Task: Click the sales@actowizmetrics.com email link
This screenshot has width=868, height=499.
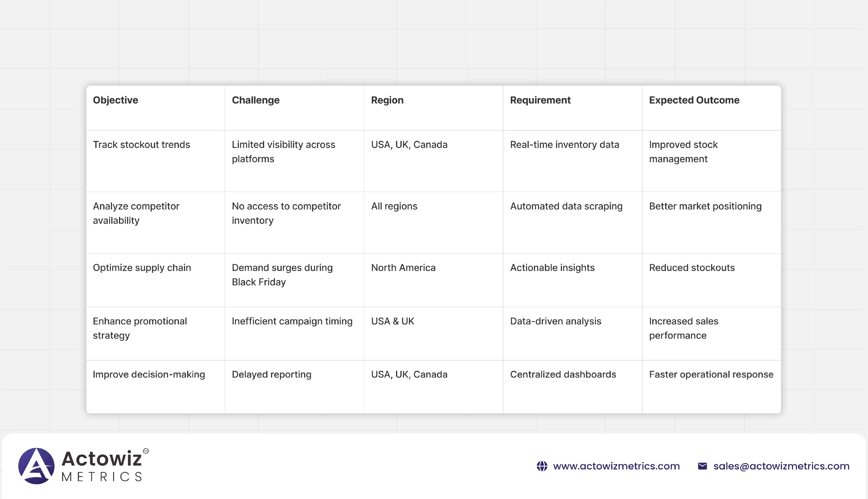Action: pyautogui.click(x=781, y=466)
